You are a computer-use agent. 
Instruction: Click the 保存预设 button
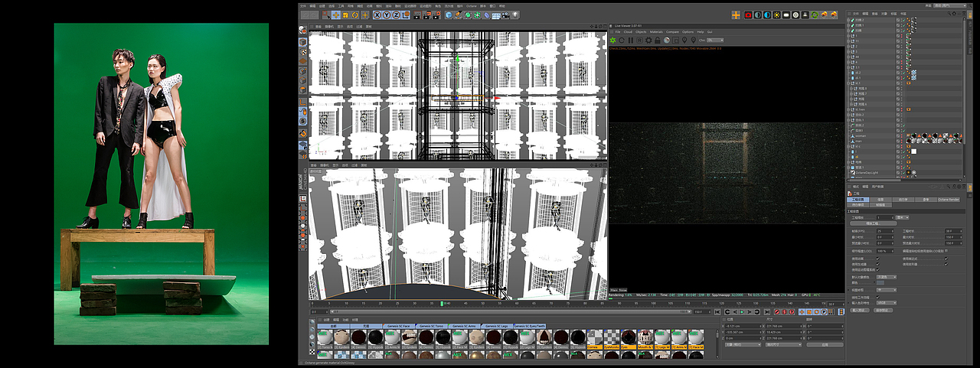[883, 310]
